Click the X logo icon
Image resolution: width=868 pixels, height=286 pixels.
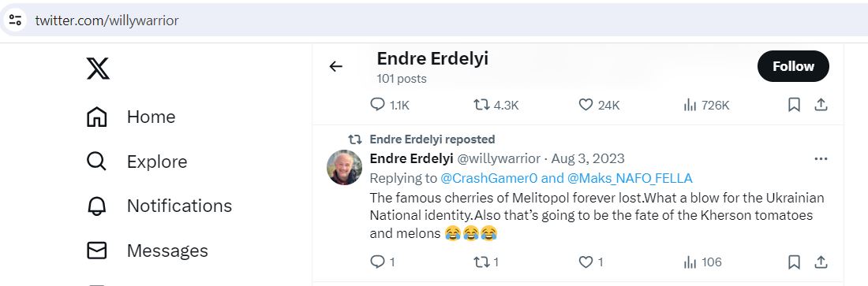98,68
